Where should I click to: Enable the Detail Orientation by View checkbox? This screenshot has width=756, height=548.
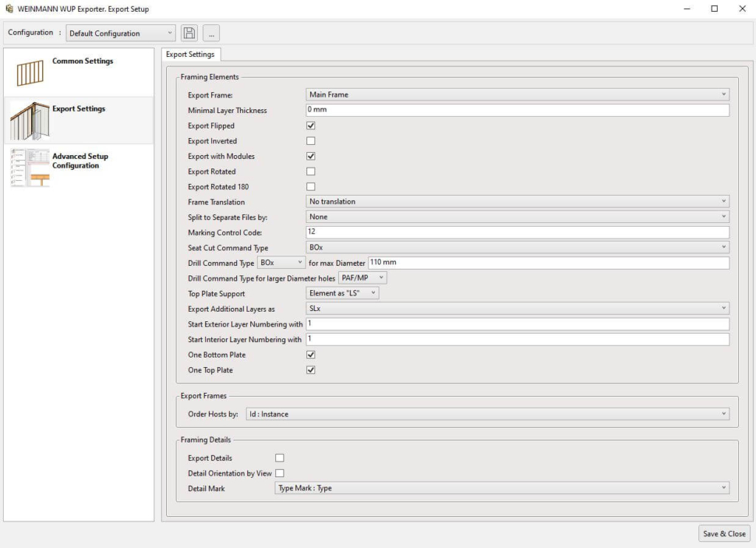pos(280,473)
